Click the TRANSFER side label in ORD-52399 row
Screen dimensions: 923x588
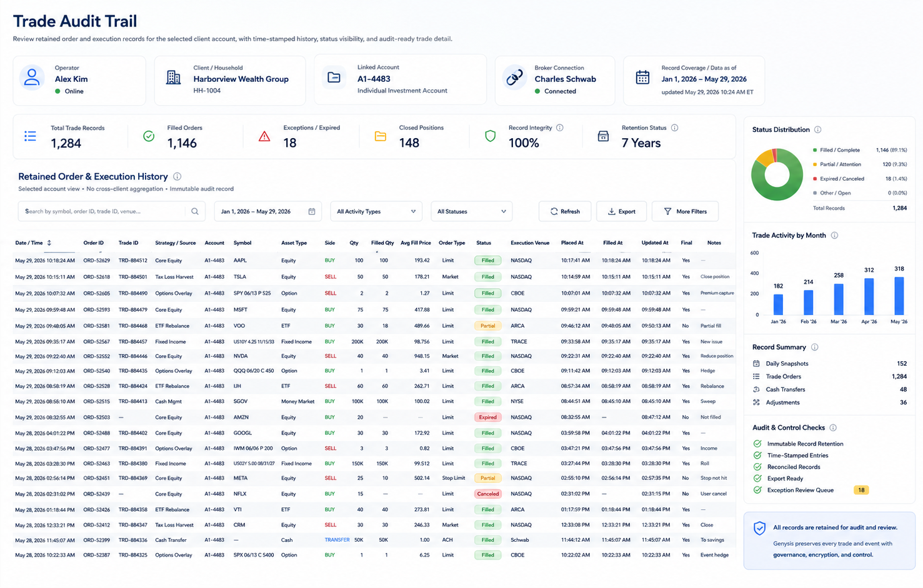pos(337,540)
